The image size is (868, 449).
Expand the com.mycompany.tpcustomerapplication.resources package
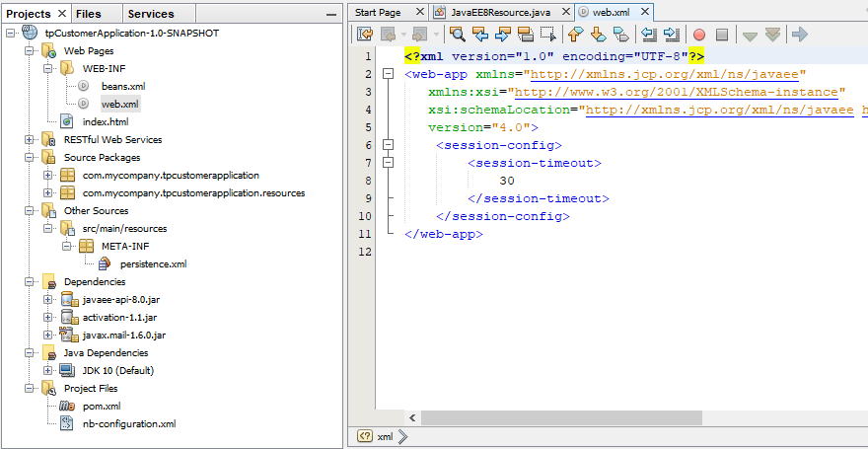pyautogui.click(x=48, y=193)
